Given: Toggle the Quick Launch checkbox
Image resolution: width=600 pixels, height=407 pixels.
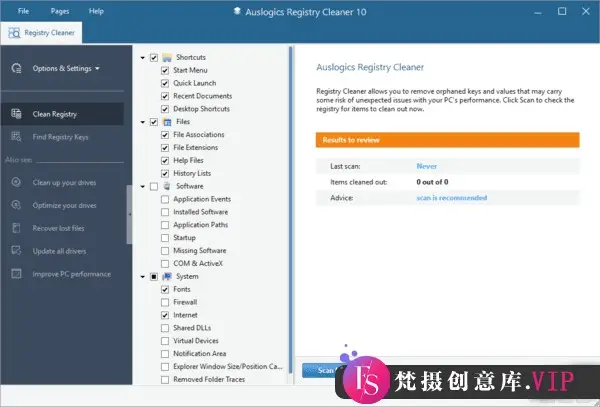Looking at the screenshot, I should pyautogui.click(x=165, y=83).
